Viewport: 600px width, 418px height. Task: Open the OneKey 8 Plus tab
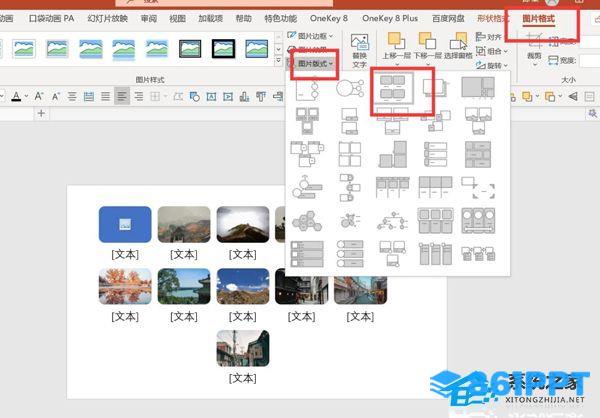tap(390, 18)
